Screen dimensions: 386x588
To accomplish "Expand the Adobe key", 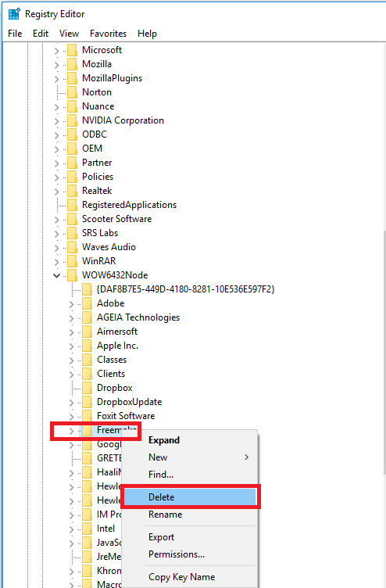I will 71,303.
